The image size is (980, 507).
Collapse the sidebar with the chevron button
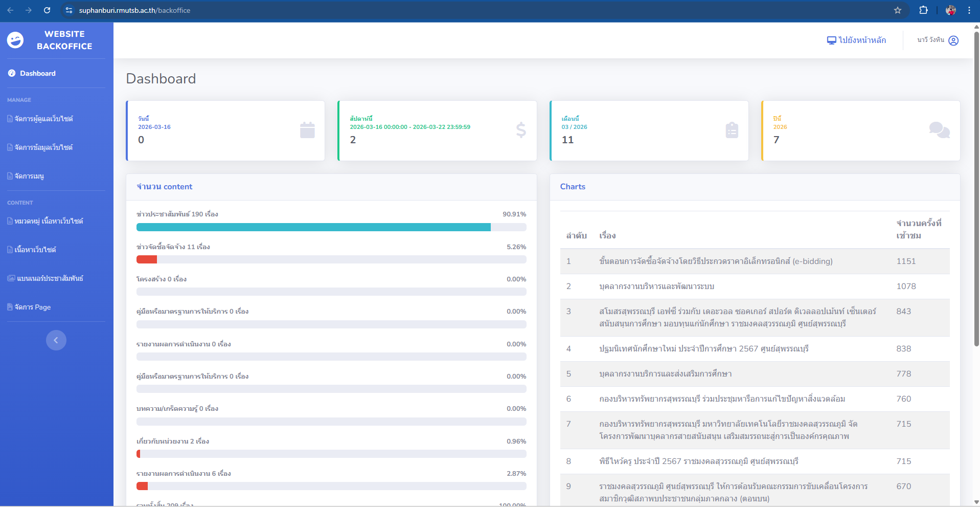point(56,340)
